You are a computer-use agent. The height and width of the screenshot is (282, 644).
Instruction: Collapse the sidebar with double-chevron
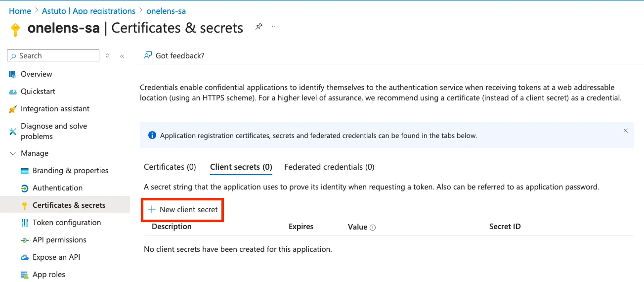122,56
